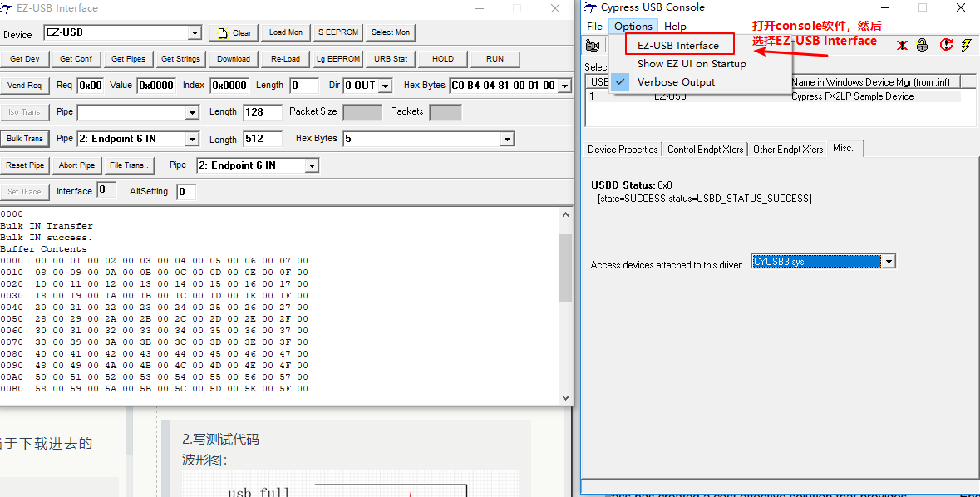Click the Index field showing 0x0000

click(x=229, y=86)
